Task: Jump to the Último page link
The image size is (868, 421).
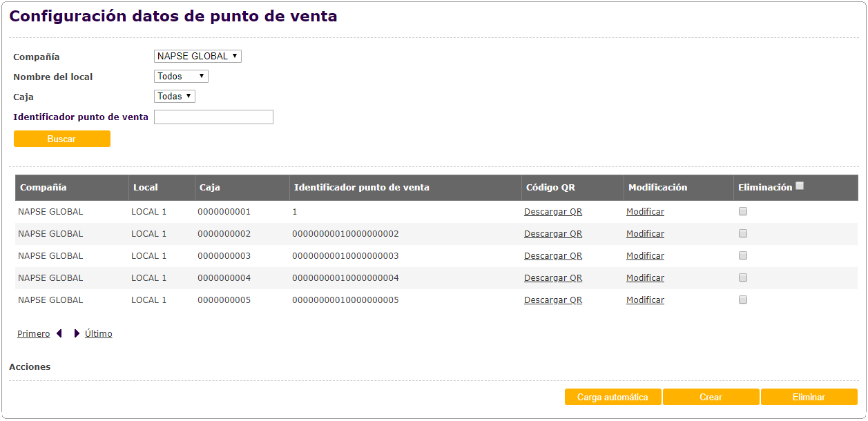Action: click(98, 334)
